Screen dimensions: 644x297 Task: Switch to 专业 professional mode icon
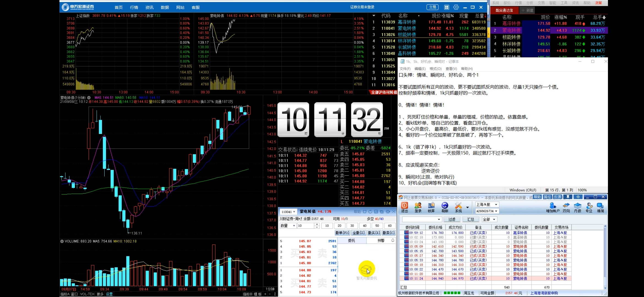click(x=589, y=207)
